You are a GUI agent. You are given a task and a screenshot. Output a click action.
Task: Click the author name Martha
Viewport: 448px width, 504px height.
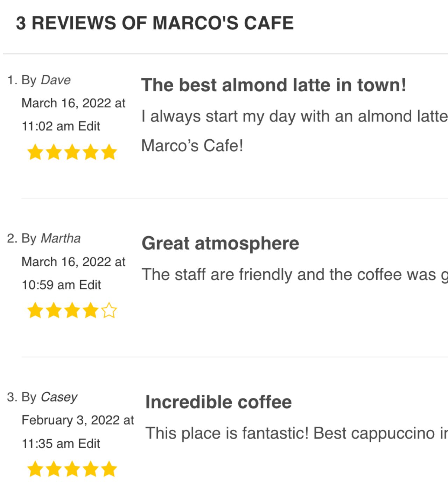[x=61, y=238]
